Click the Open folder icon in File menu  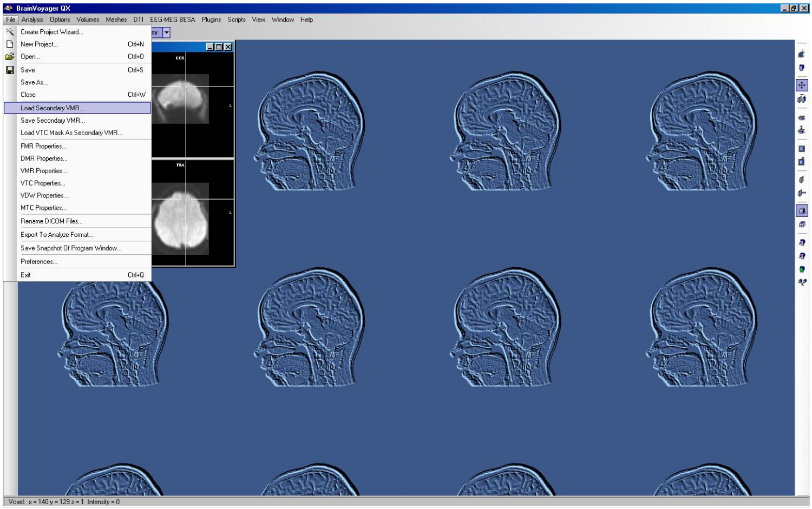tap(10, 57)
